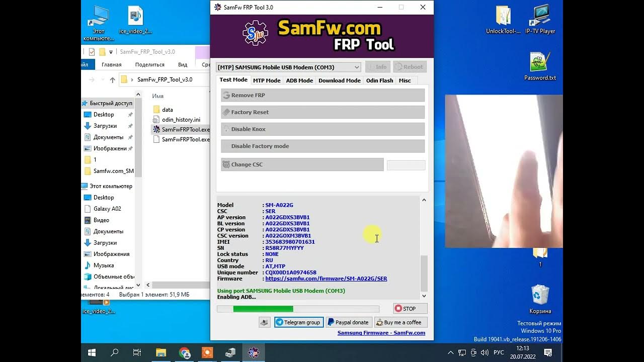Open Task View from the taskbar
The image size is (644, 362).
137,352
